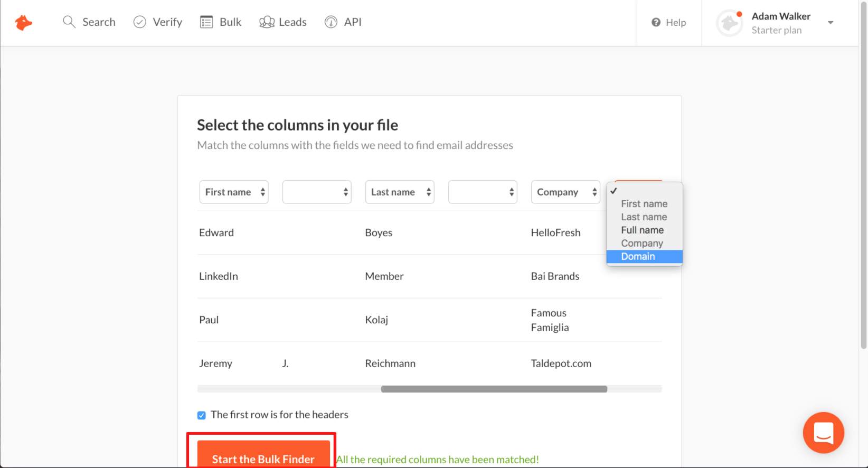Image resolution: width=868 pixels, height=468 pixels.
Task: Expand the account menu arrow
Action: [x=831, y=23]
